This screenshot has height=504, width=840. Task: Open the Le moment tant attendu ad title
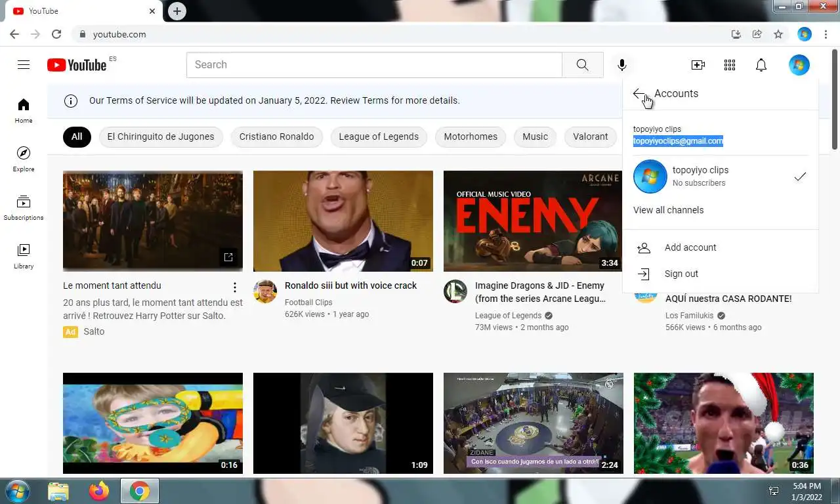click(x=112, y=285)
